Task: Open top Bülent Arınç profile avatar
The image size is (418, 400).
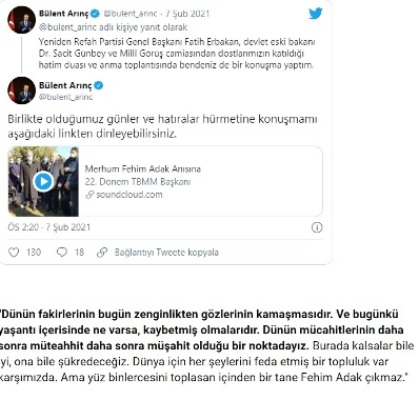Action: pos(22,20)
